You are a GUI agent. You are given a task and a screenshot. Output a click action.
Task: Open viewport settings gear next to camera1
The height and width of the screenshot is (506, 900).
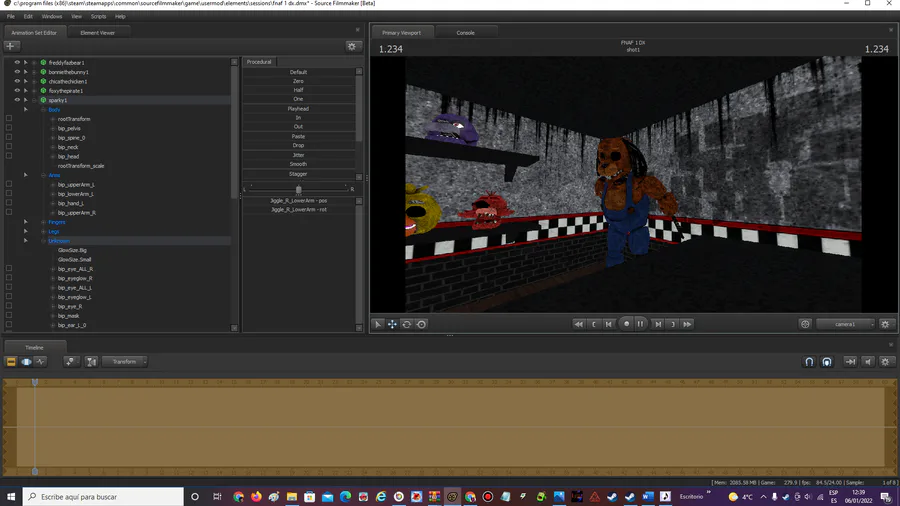point(885,324)
